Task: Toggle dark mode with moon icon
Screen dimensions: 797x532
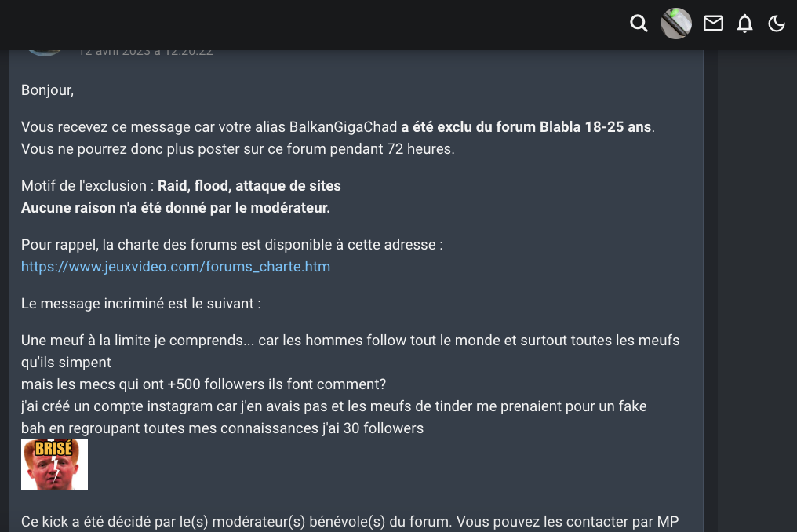Action: 777,24
